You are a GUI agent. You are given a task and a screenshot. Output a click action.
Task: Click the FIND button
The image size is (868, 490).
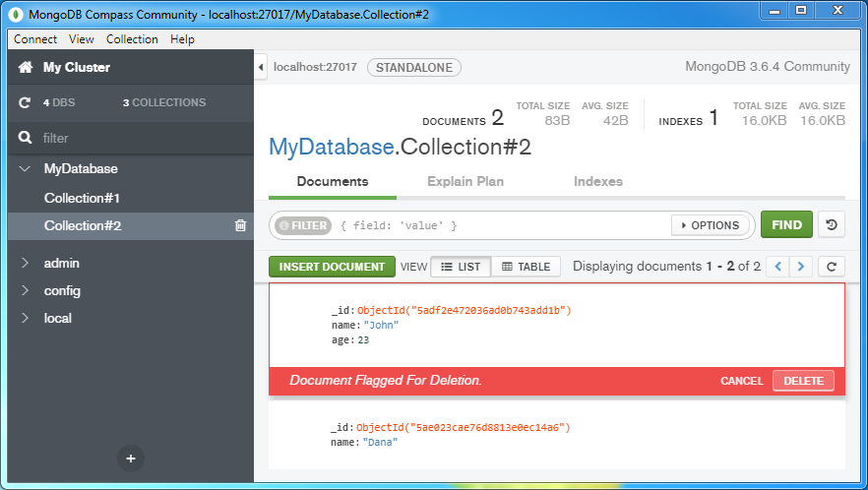point(786,224)
